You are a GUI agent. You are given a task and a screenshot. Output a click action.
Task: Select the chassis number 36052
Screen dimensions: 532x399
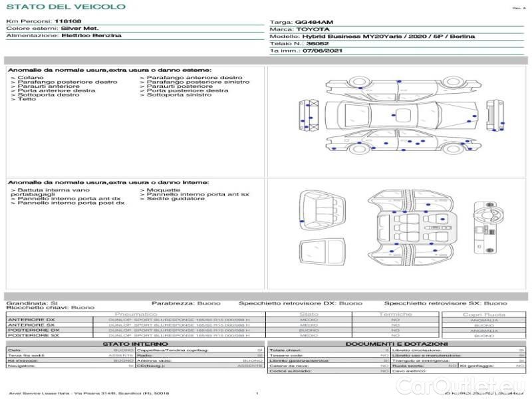click(317, 44)
